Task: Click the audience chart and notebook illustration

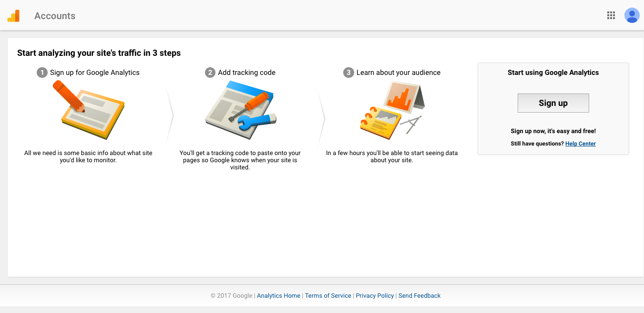Action: pyautogui.click(x=391, y=111)
